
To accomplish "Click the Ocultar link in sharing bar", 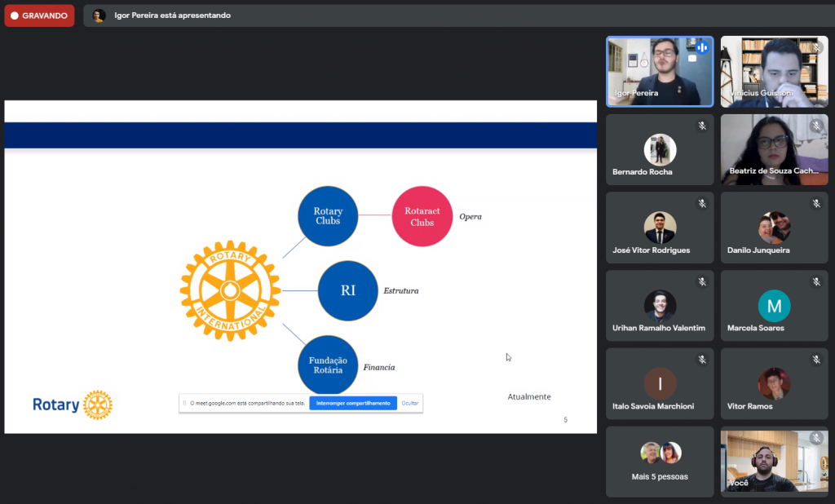I will [x=409, y=403].
